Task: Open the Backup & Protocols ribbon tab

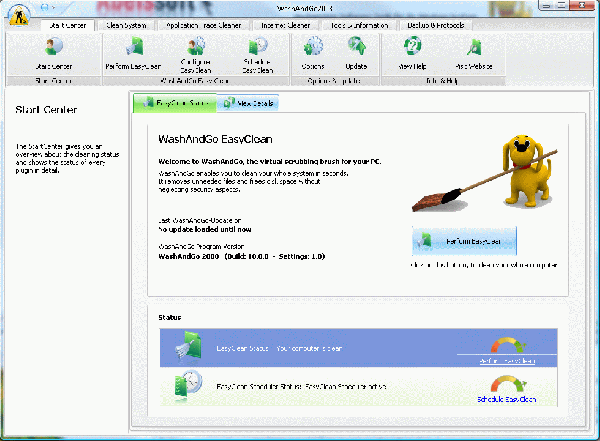Action: (435, 26)
